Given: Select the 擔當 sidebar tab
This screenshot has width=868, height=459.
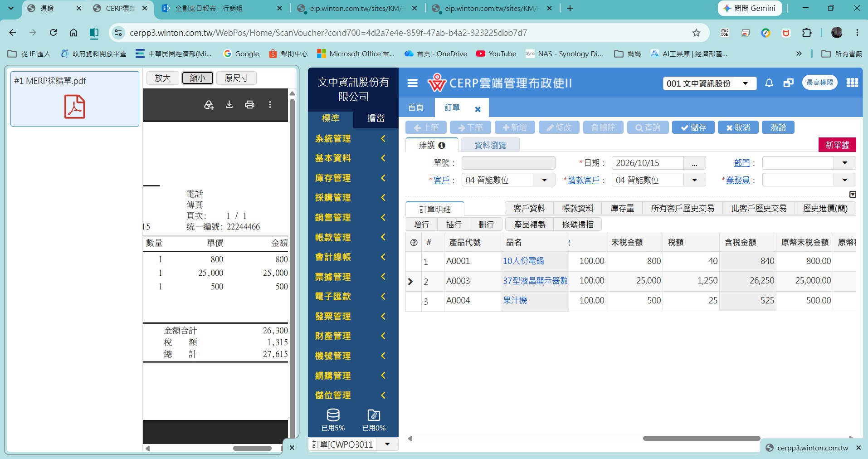Looking at the screenshot, I should pos(375,118).
